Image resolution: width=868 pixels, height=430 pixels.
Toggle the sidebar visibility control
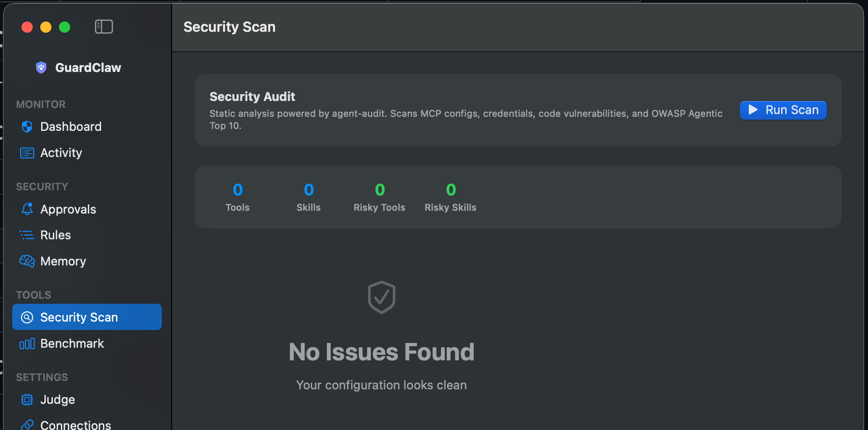tap(104, 27)
